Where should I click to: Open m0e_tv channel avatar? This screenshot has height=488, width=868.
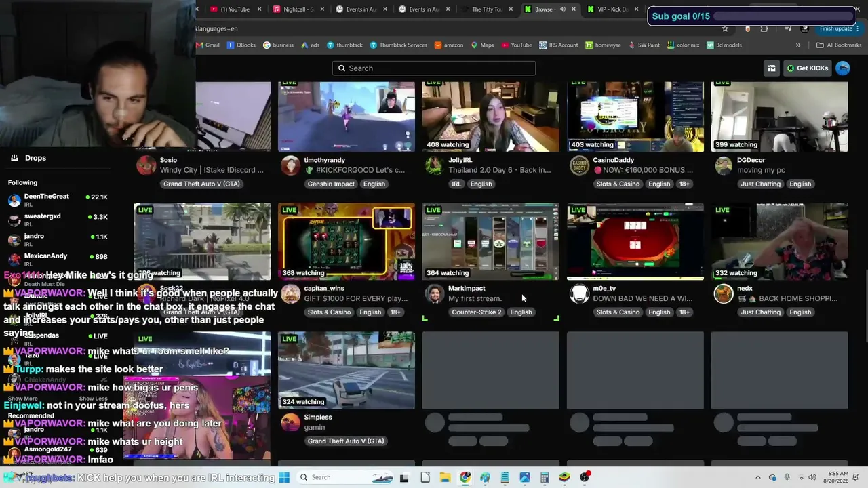coord(579,293)
